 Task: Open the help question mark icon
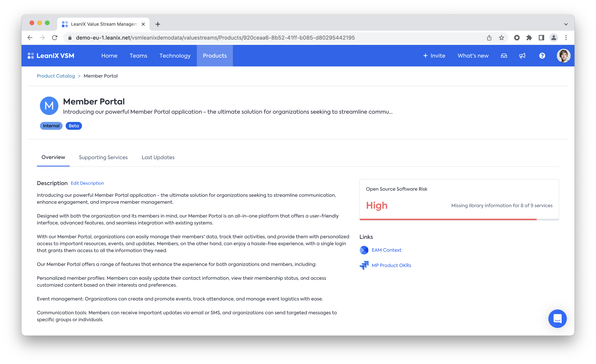tap(542, 56)
